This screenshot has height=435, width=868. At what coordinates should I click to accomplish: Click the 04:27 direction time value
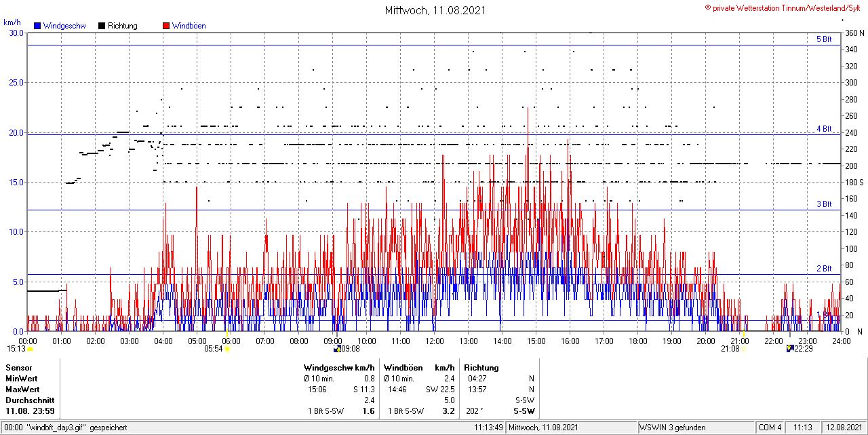477,378
